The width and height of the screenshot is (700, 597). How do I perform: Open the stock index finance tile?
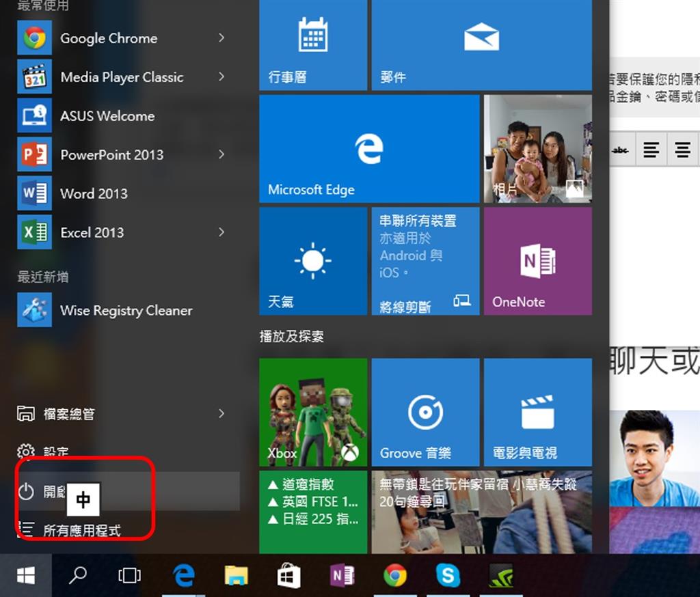click(x=313, y=512)
